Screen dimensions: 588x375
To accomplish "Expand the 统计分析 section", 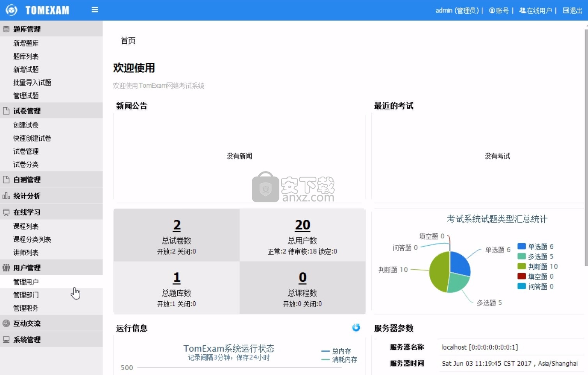I will pyautogui.click(x=51, y=196).
